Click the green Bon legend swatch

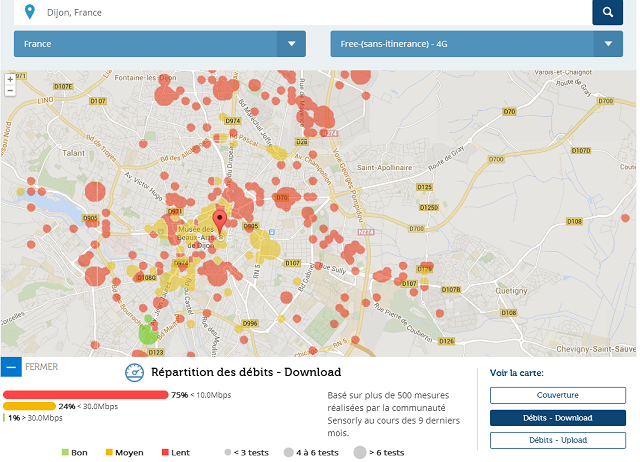[x=66, y=453]
